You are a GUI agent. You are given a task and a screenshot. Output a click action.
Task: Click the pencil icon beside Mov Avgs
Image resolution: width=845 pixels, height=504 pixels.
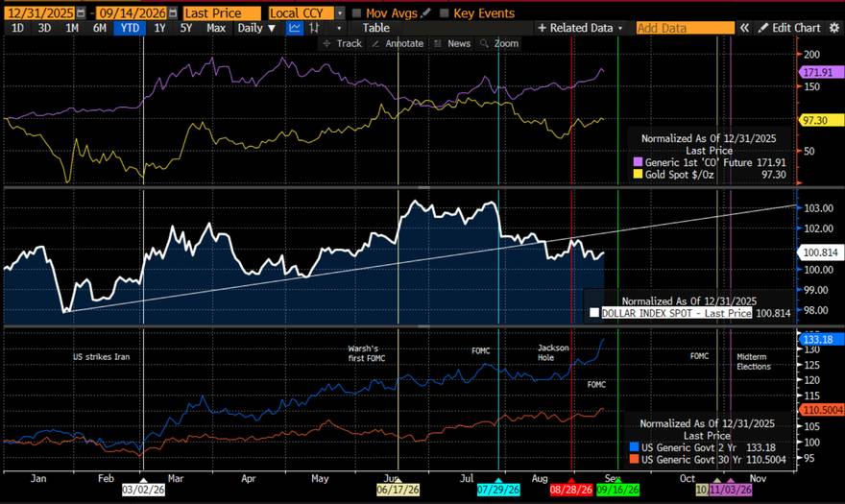point(425,12)
